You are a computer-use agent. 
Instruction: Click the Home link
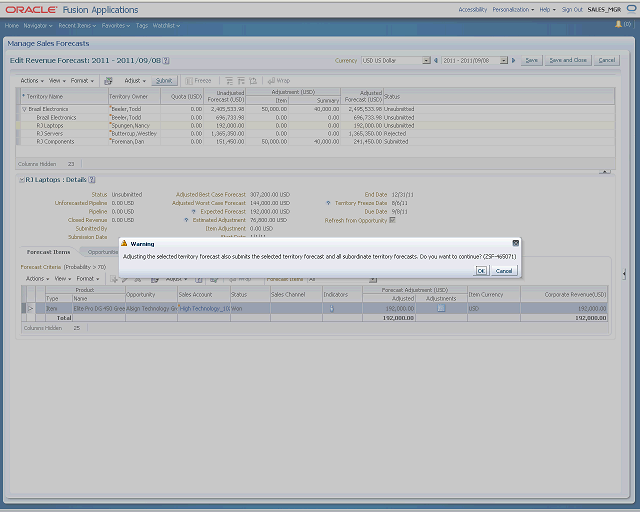(x=12, y=25)
